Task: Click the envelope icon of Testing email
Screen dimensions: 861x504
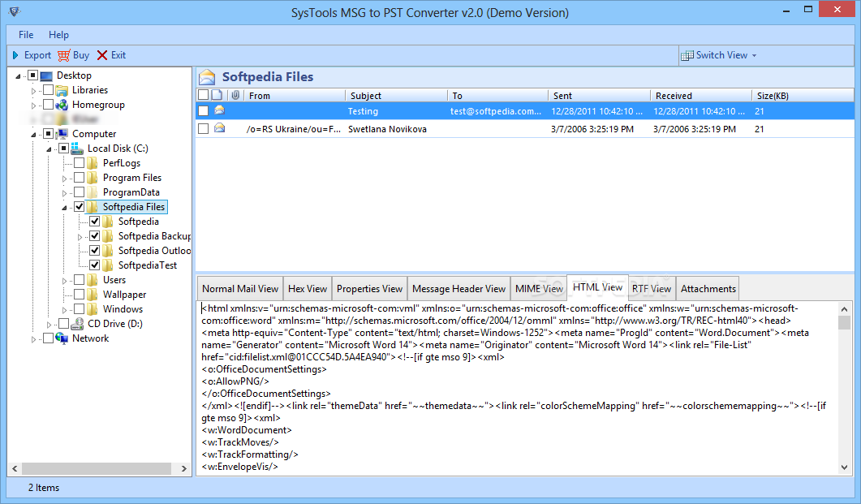Action: point(220,110)
